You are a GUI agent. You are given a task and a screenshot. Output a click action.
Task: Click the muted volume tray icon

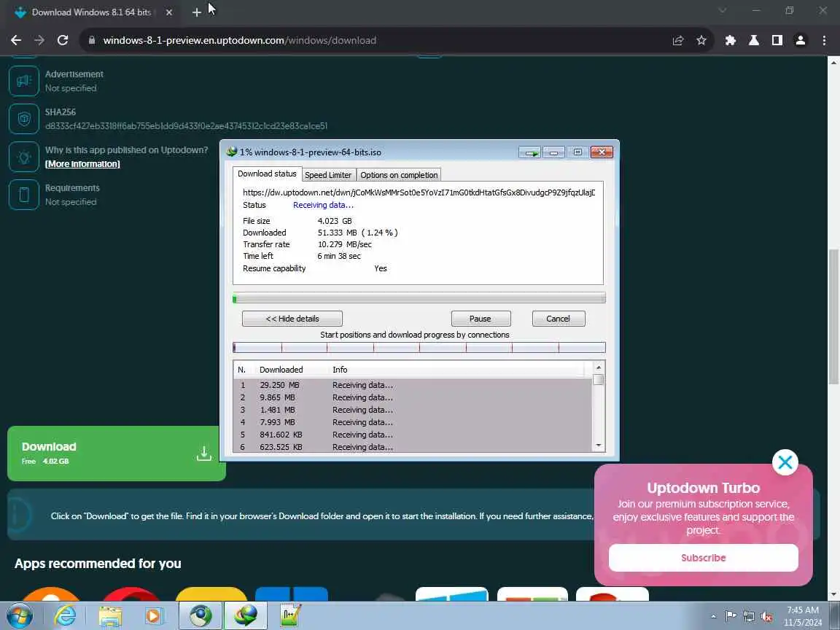(x=766, y=616)
